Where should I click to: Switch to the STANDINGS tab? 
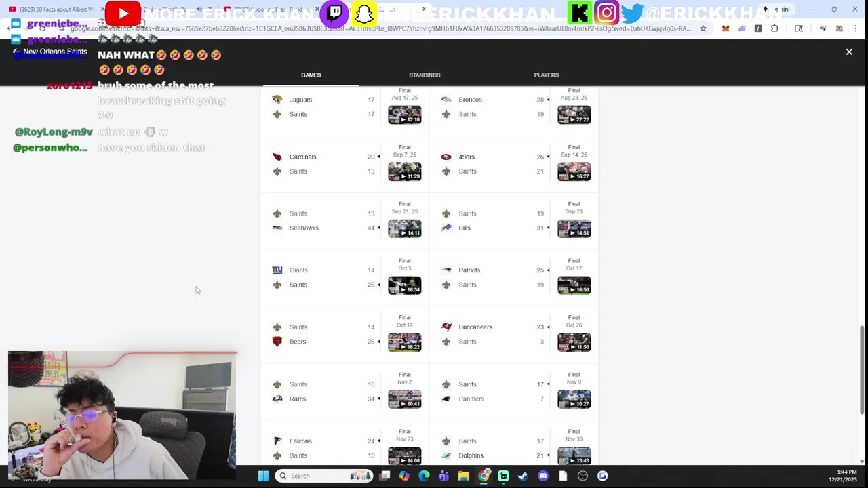(x=425, y=75)
